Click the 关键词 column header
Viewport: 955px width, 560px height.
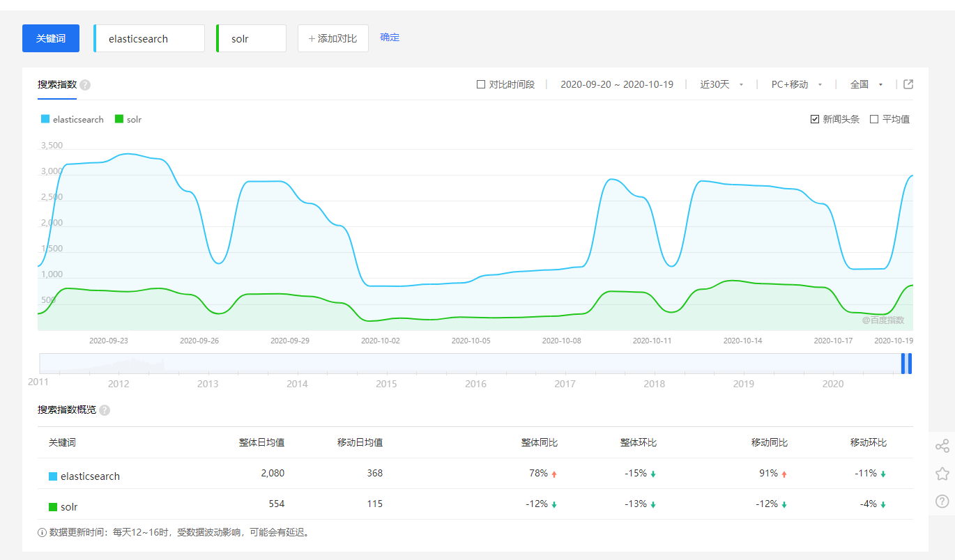[62, 442]
